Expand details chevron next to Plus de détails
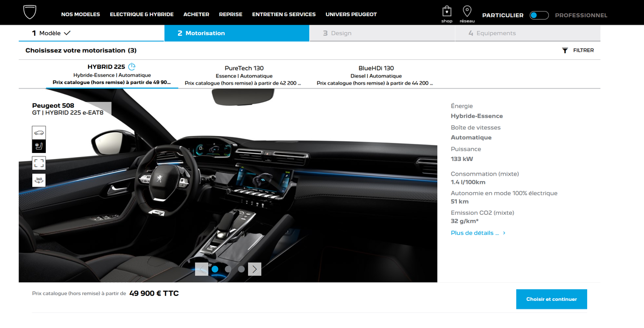This screenshot has width=644, height=328. click(504, 233)
